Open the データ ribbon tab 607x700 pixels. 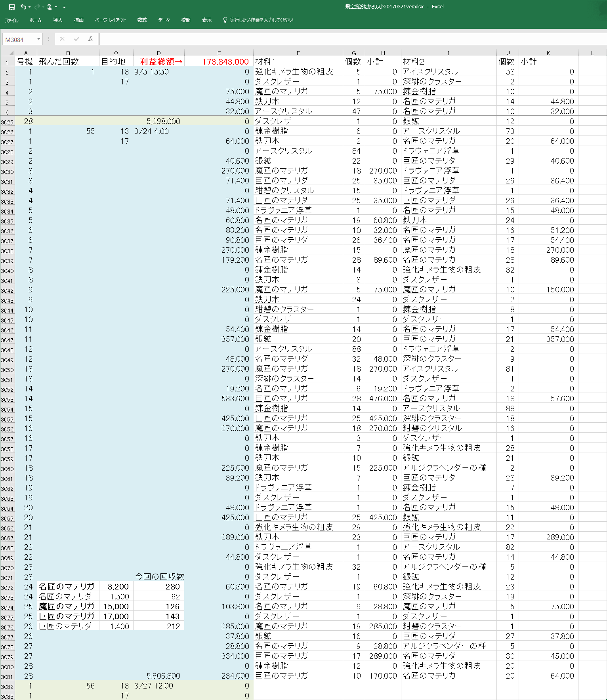(164, 20)
